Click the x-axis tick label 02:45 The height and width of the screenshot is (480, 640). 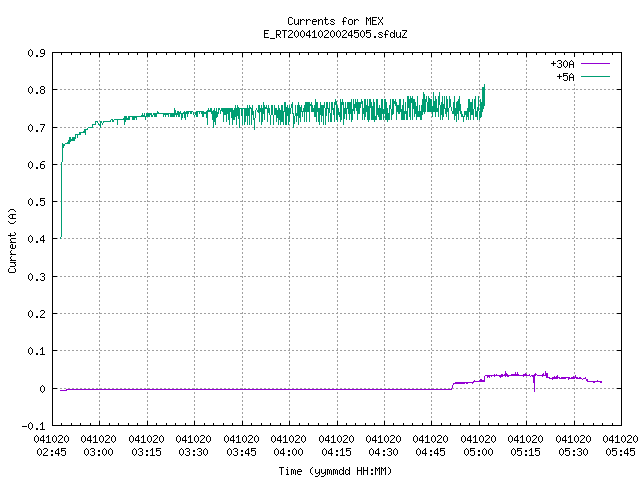[x=51, y=452]
